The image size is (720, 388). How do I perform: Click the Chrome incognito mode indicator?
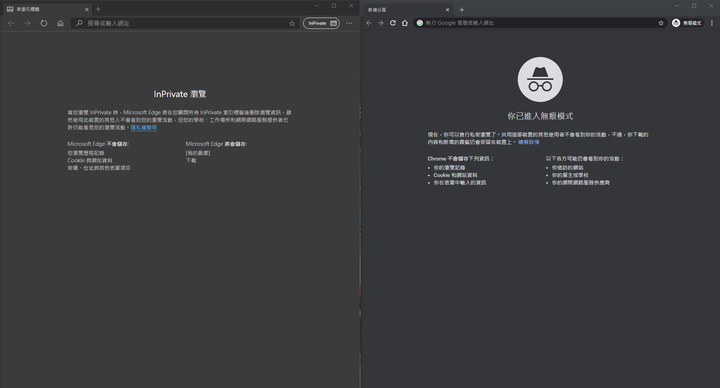[x=687, y=23]
